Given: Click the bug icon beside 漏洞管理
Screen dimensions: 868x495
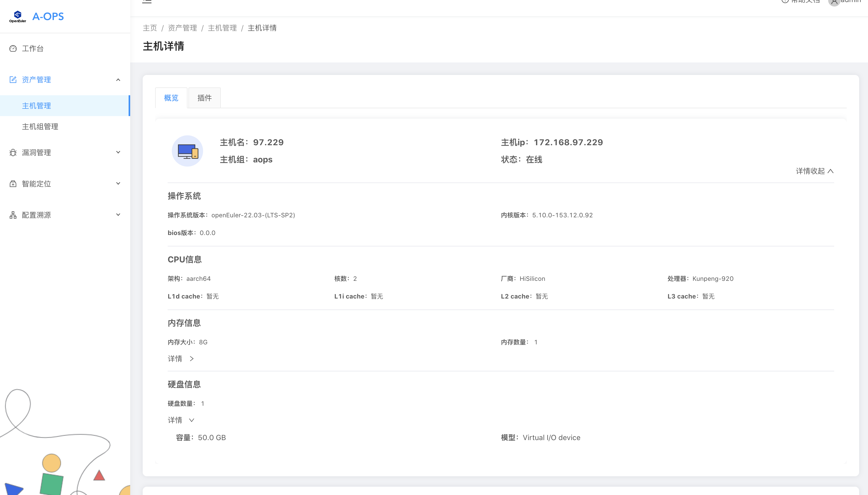Looking at the screenshot, I should pyautogui.click(x=13, y=153).
